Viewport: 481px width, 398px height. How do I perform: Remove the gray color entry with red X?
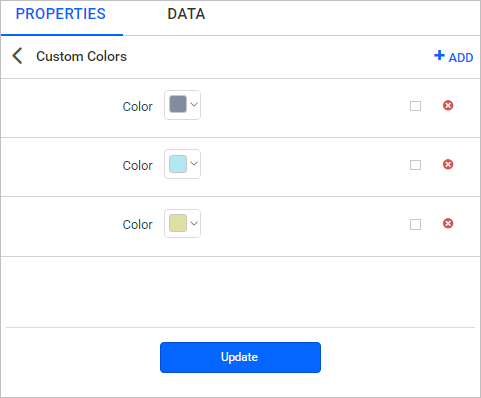(x=448, y=106)
